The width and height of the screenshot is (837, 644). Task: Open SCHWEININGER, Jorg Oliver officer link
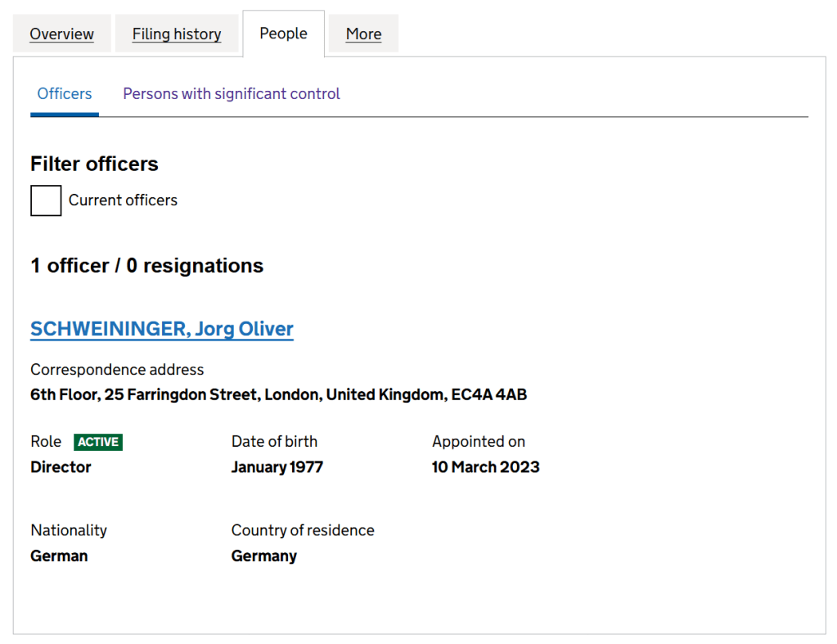pyautogui.click(x=162, y=329)
